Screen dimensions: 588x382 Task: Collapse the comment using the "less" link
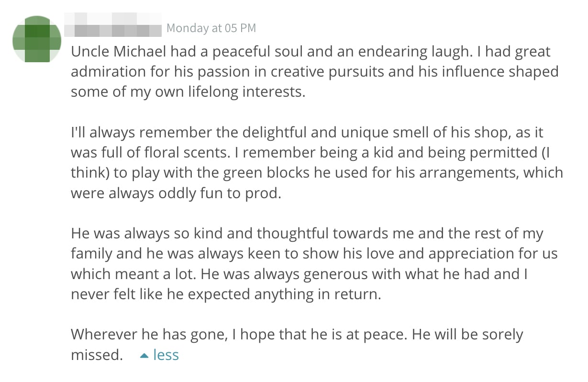pyautogui.click(x=166, y=355)
